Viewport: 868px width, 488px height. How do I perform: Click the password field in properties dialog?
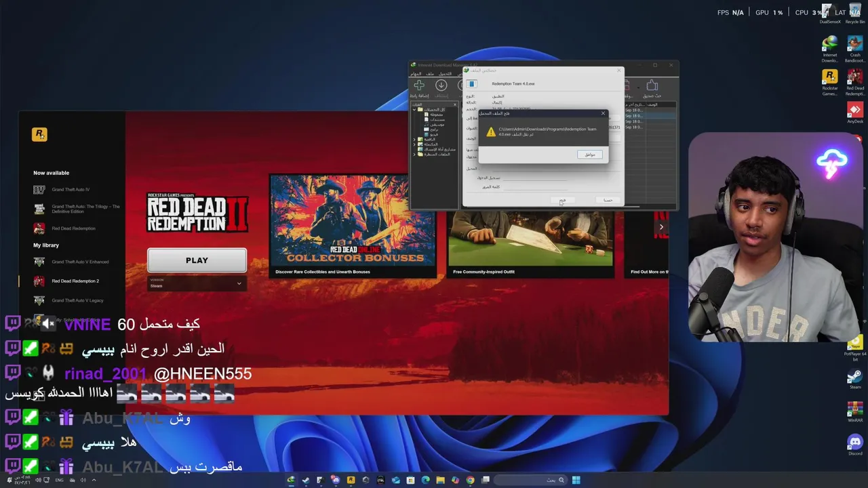[535, 187]
